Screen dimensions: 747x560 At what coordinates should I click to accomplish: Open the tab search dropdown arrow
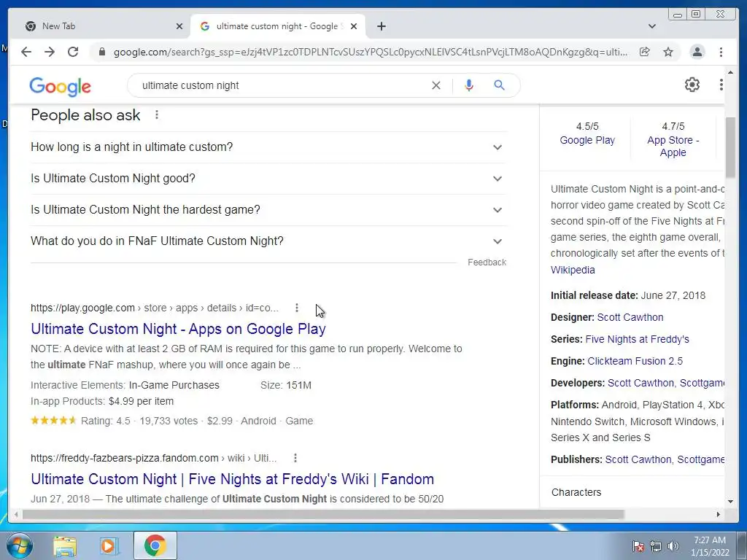click(652, 26)
